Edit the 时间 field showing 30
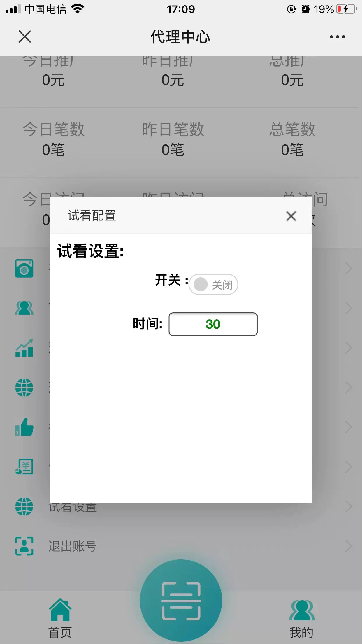 click(x=213, y=324)
